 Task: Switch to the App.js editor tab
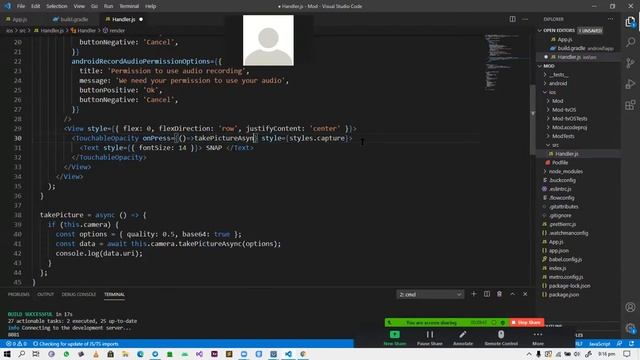coord(19,19)
